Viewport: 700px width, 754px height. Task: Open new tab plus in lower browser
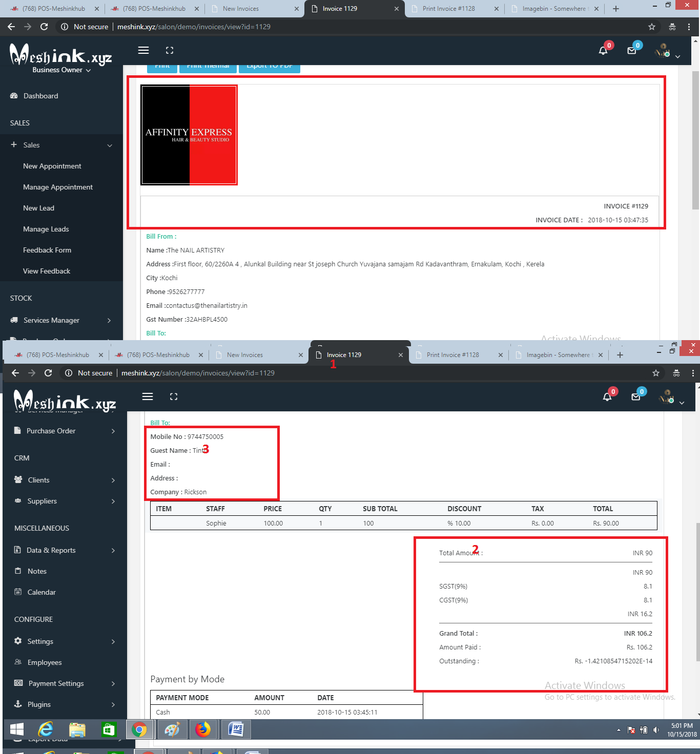(x=620, y=355)
